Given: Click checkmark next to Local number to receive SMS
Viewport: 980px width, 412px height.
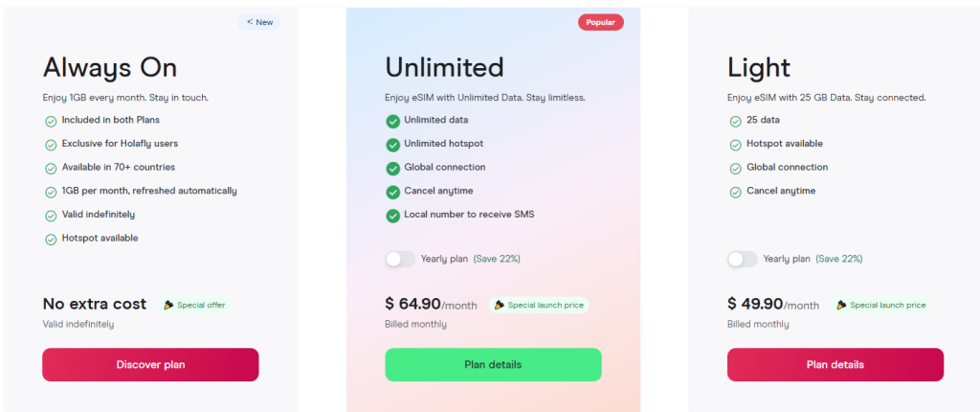Looking at the screenshot, I should [392, 215].
